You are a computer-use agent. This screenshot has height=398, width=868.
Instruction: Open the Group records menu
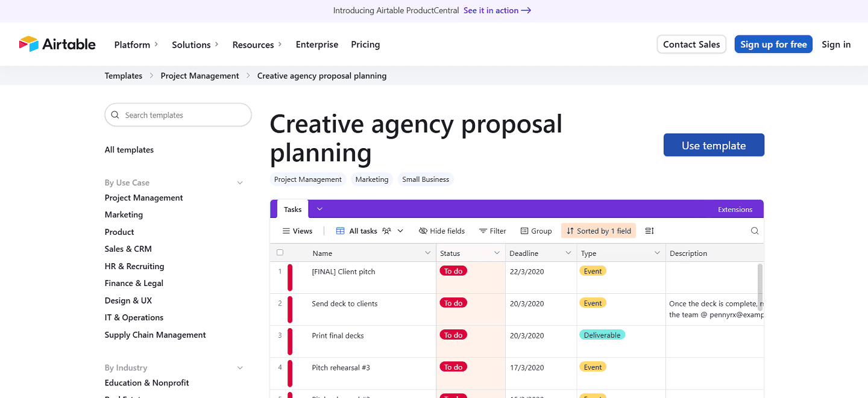(536, 231)
